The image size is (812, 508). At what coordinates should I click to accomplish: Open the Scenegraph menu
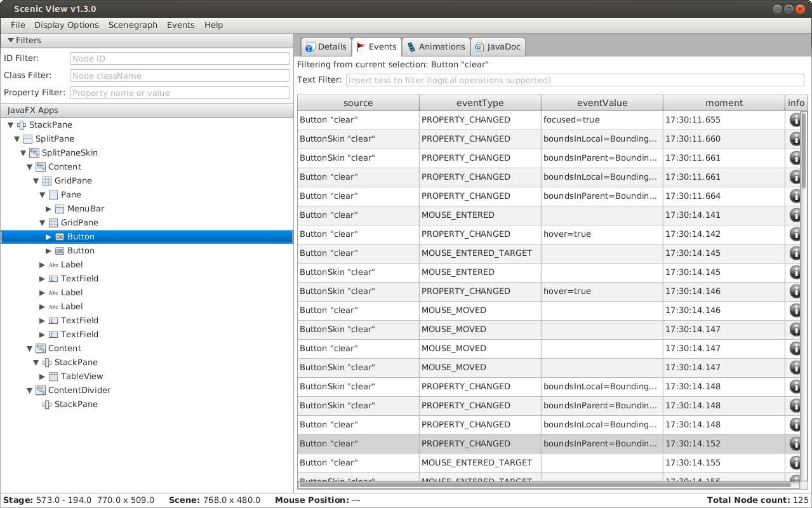point(133,25)
